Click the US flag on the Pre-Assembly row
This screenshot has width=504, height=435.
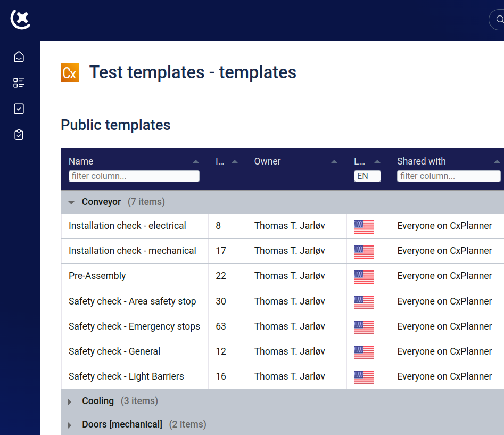(363, 277)
